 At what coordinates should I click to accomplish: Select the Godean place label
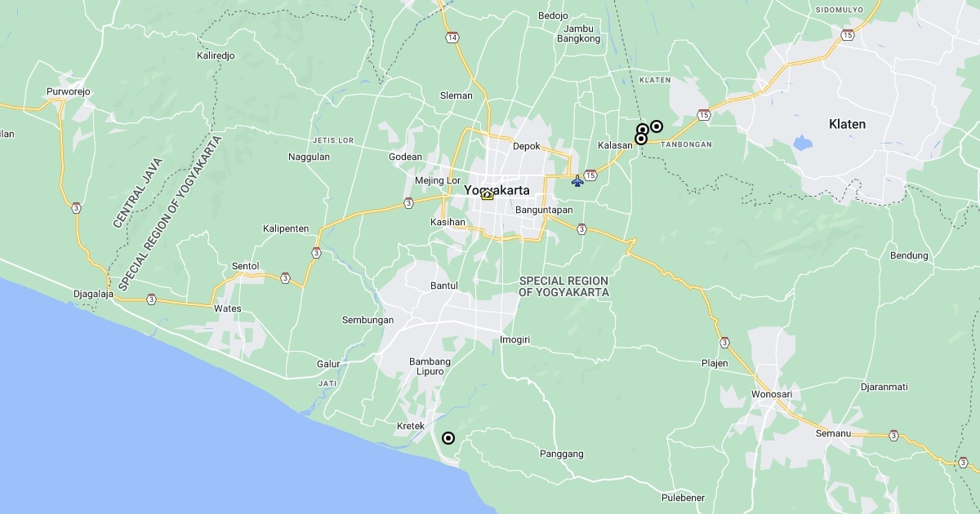pos(405,157)
